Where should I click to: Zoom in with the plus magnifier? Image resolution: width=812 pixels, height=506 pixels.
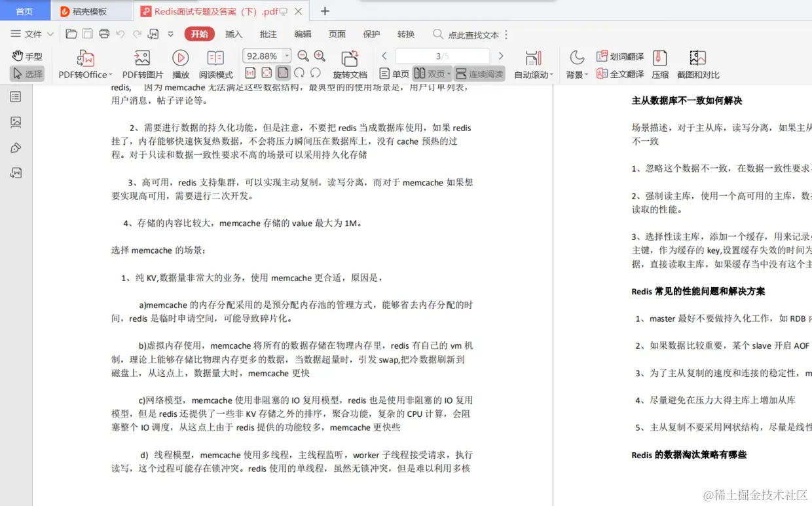320,56
